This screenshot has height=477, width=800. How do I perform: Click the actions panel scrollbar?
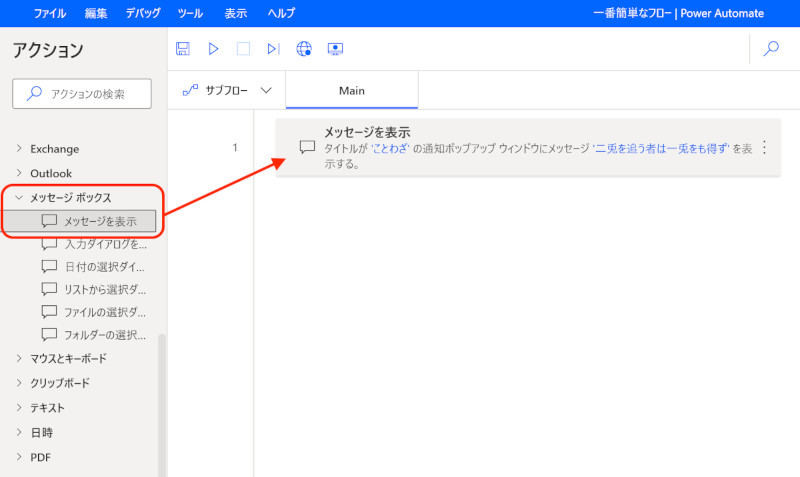(x=162, y=405)
